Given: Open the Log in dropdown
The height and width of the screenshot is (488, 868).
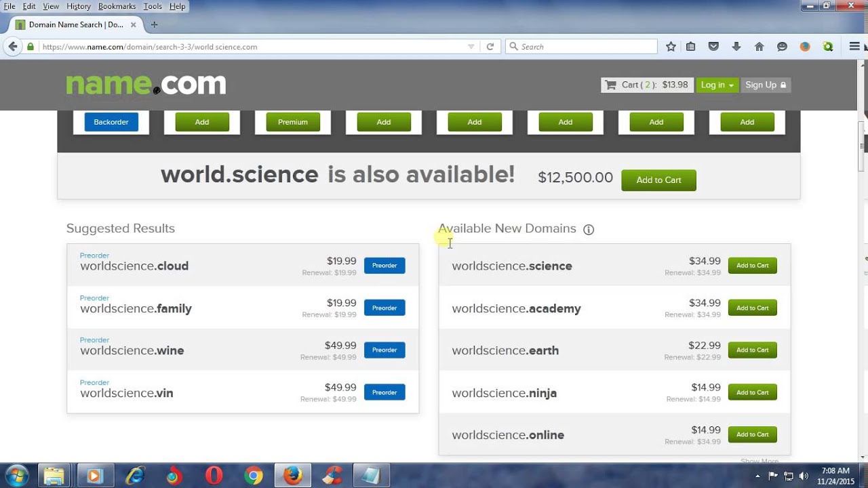Looking at the screenshot, I should [x=717, y=85].
